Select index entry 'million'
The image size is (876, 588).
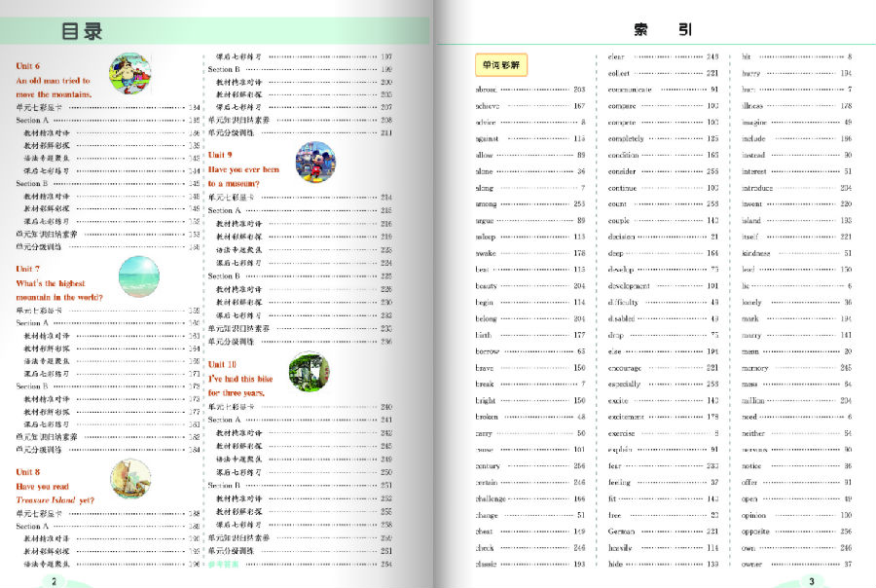click(796, 400)
